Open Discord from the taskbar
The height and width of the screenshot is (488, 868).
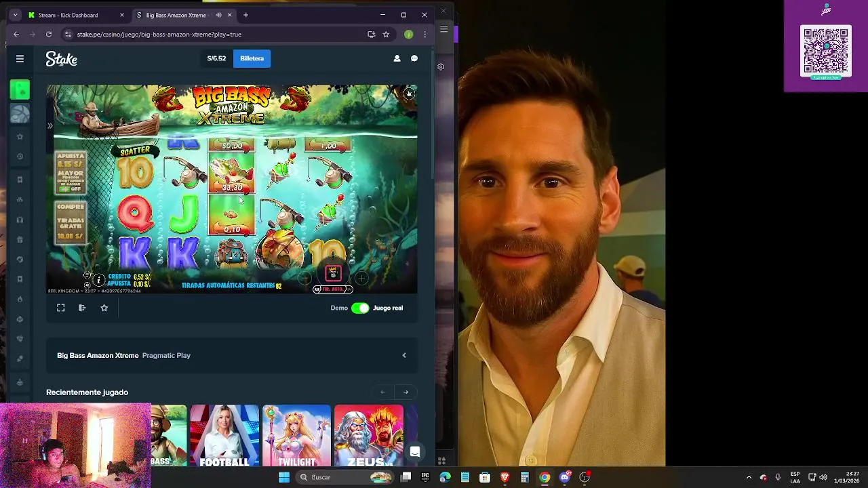pos(565,477)
